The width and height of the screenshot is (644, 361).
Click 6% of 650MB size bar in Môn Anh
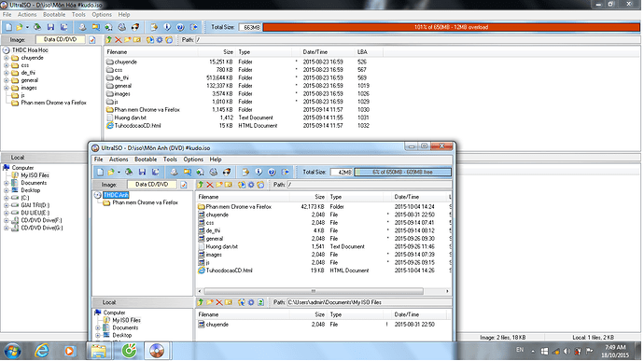click(x=402, y=173)
